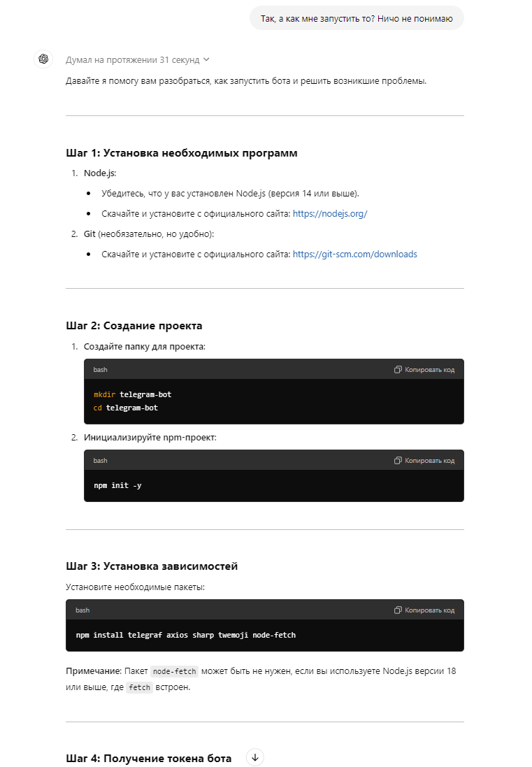Click the ChatGPT avatar icon
This screenshot has width=532, height=767.
pyautogui.click(x=43, y=59)
